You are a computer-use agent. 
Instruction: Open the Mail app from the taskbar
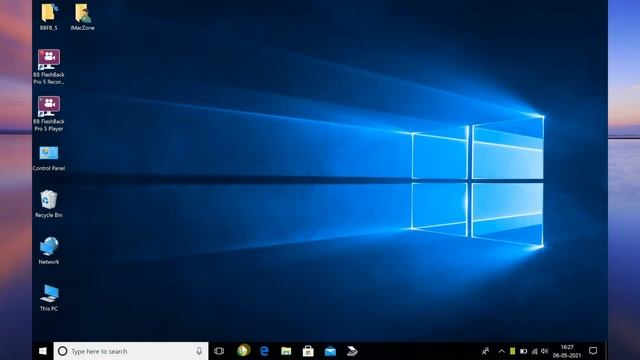[330, 351]
